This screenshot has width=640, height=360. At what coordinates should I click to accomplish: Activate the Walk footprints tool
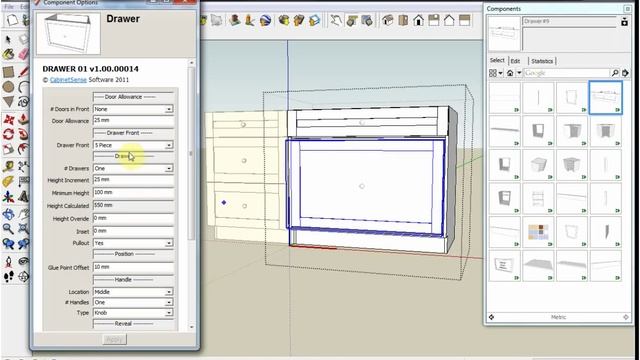(8, 277)
